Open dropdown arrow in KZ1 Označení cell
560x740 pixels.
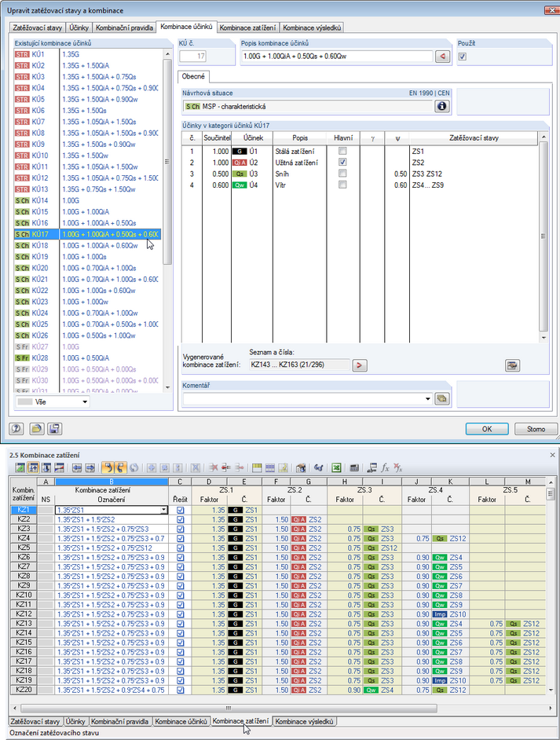click(163, 510)
